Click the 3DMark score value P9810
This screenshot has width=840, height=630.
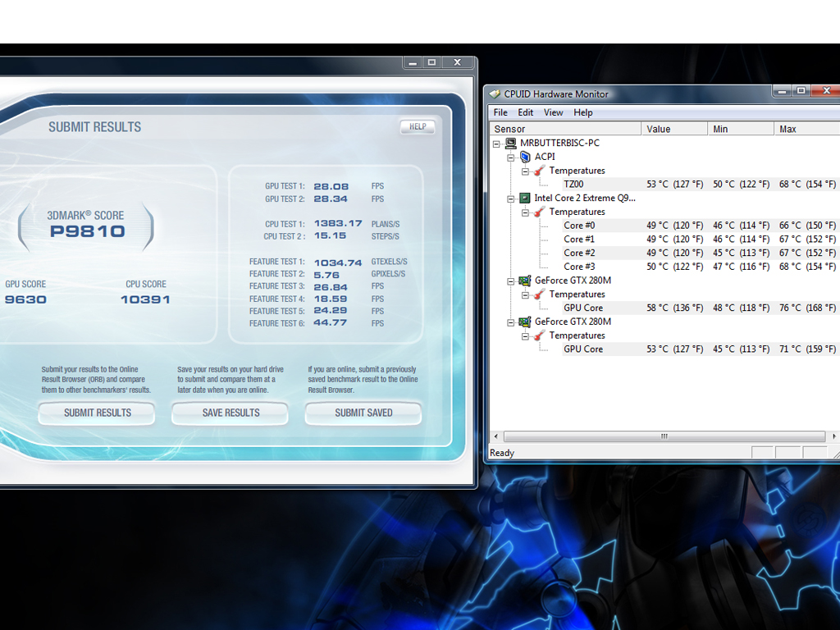[87, 231]
